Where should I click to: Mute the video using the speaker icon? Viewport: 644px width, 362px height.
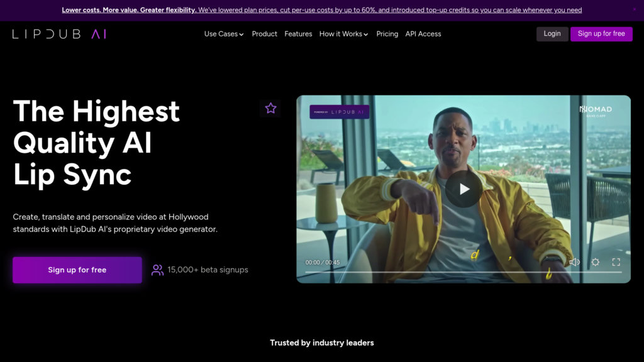[x=574, y=262]
